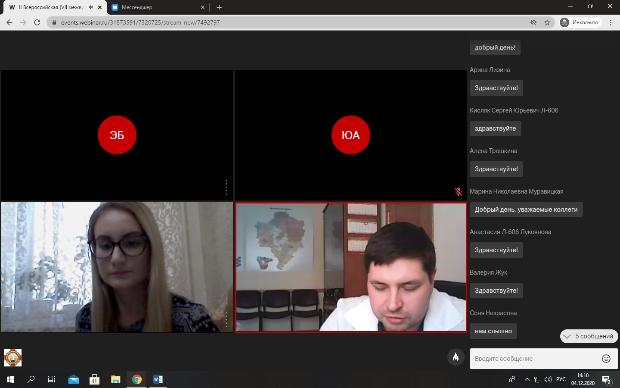
Task: Open Chrome's three-dot menu
Action: pos(611,23)
